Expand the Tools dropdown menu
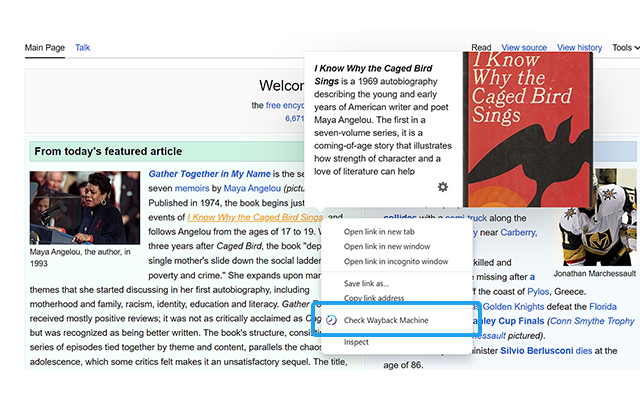This screenshot has width=640, height=400. tap(625, 48)
